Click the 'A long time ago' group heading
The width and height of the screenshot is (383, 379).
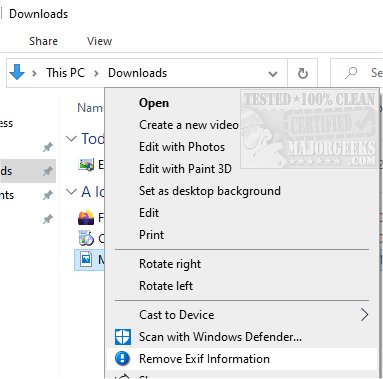tap(93, 192)
